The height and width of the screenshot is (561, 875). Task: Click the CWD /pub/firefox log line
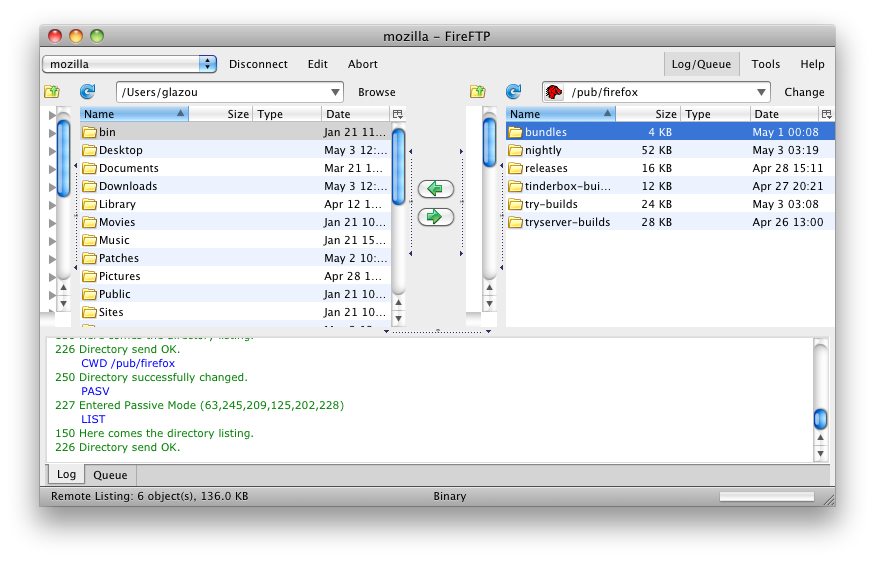(x=128, y=363)
